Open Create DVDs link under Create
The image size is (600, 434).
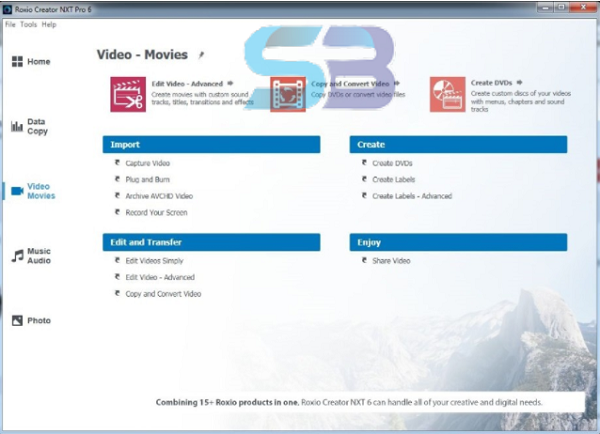[x=392, y=163]
